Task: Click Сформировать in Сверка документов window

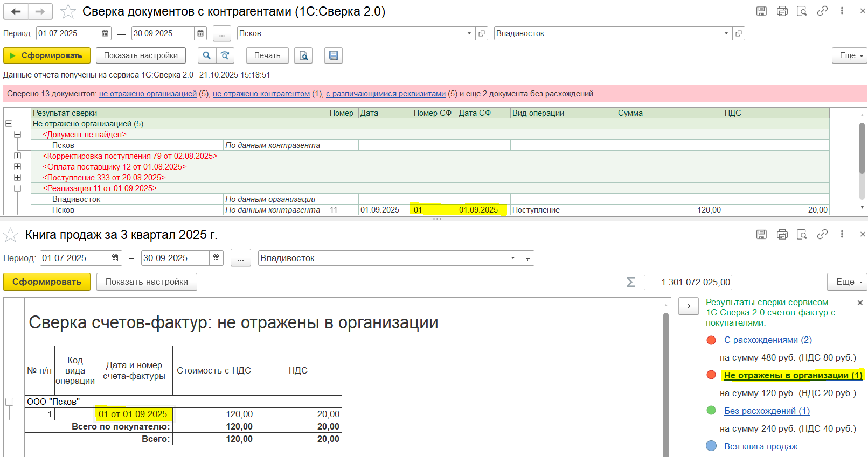Action: click(47, 55)
